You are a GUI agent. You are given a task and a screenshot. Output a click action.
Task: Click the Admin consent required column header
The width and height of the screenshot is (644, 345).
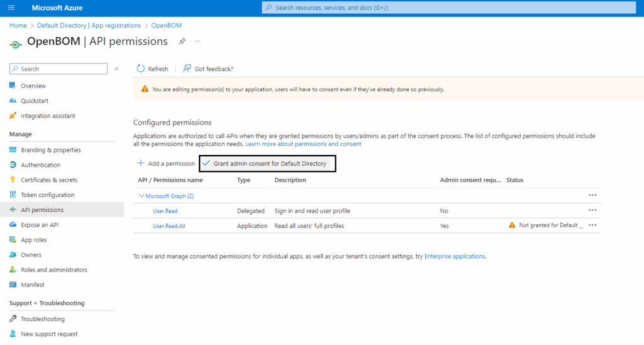(x=470, y=179)
